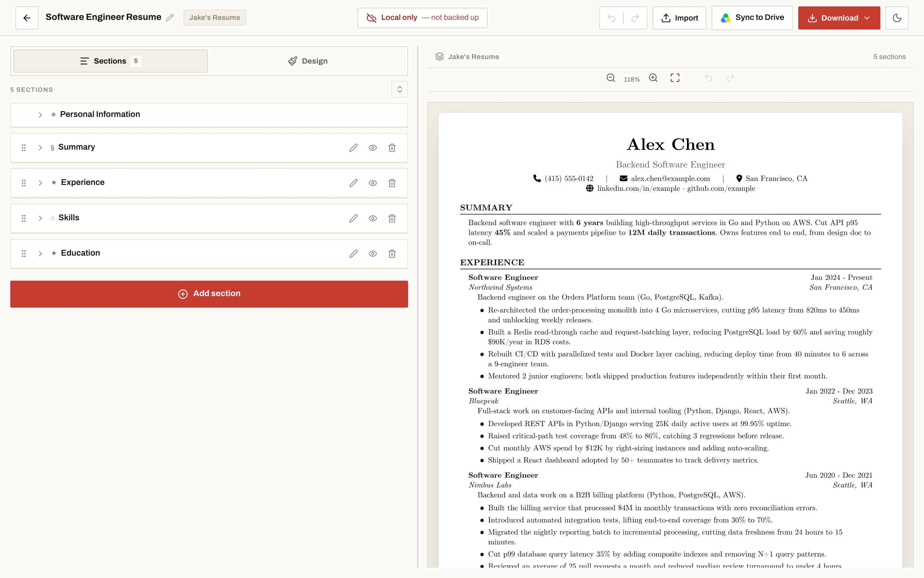Edit the Education section with pencil
The height and width of the screenshot is (578, 924).
354,254
